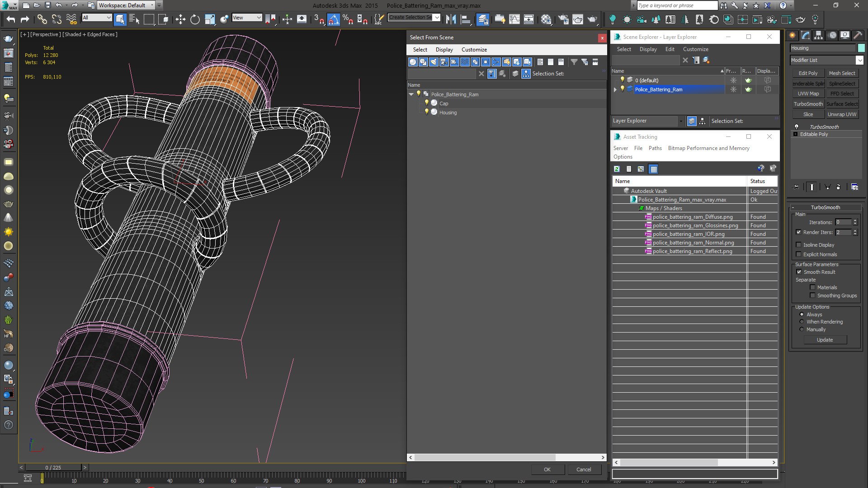Click the Mirror tool icon
Image resolution: width=868 pixels, height=488 pixels.
tap(451, 19)
